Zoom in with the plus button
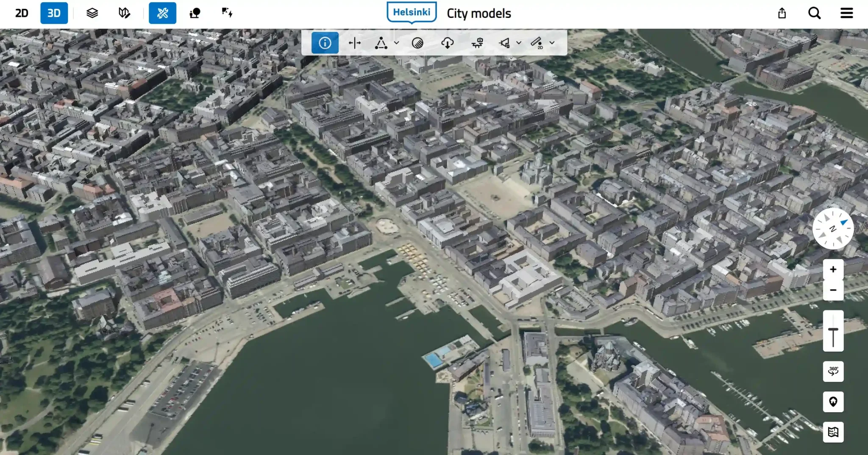Screen dimensions: 868x455 (833, 269)
